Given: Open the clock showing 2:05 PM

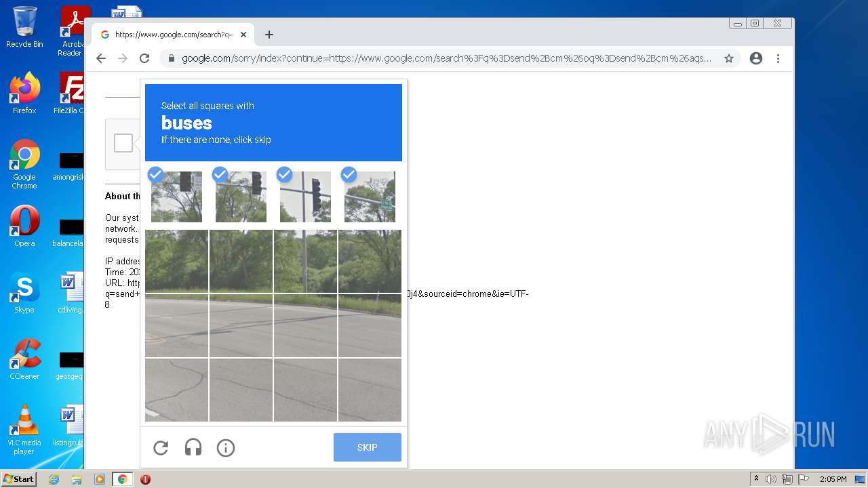Looking at the screenshot, I should tap(833, 479).
